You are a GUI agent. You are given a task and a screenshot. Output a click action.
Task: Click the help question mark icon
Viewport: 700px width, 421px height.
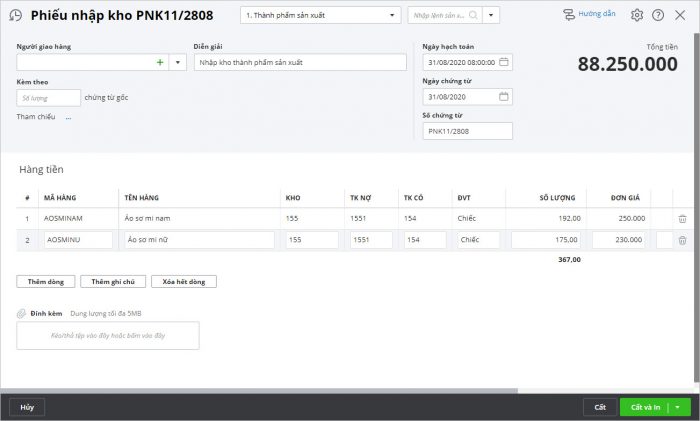pyautogui.click(x=658, y=15)
